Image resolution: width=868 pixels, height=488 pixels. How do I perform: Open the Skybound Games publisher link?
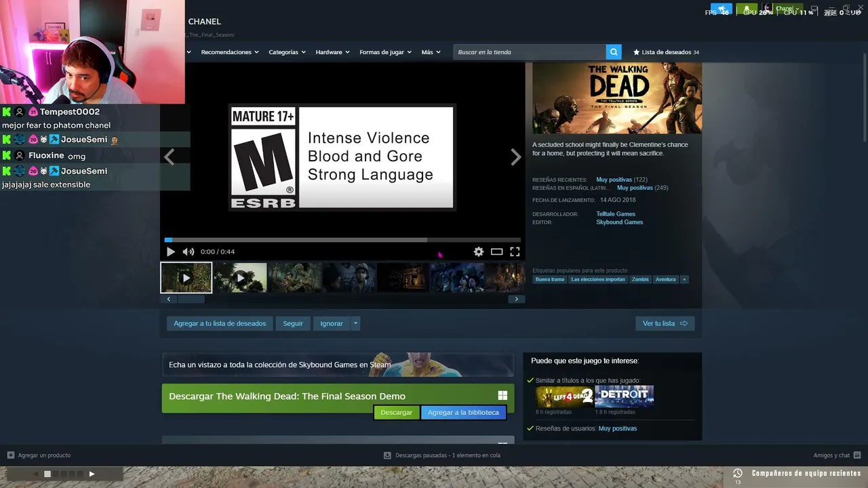620,222
